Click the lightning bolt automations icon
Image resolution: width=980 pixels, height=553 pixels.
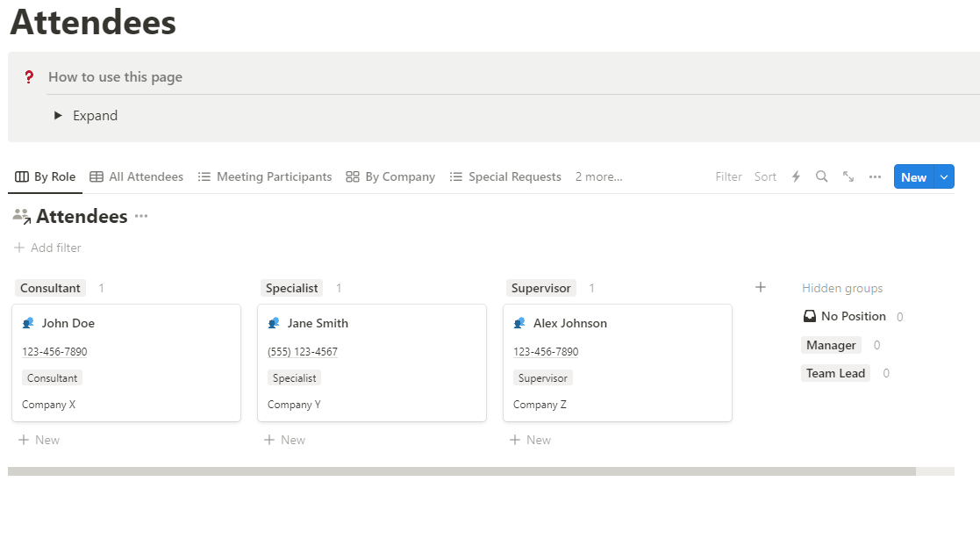pyautogui.click(x=797, y=176)
